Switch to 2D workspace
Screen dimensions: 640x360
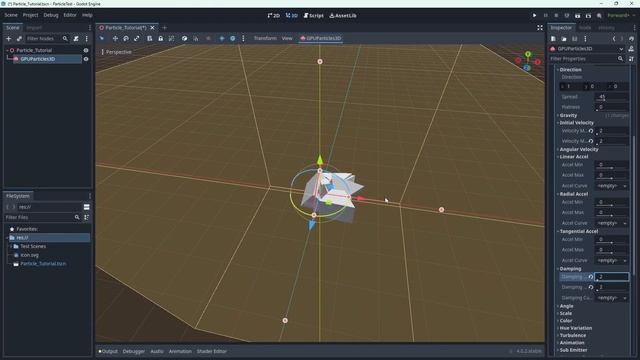click(x=273, y=16)
